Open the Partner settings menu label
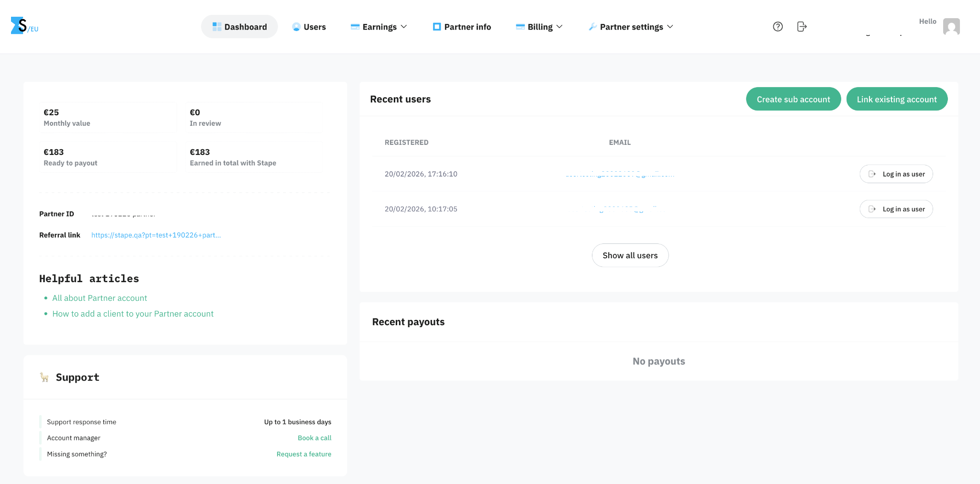Image resolution: width=980 pixels, height=484 pixels. [632, 27]
